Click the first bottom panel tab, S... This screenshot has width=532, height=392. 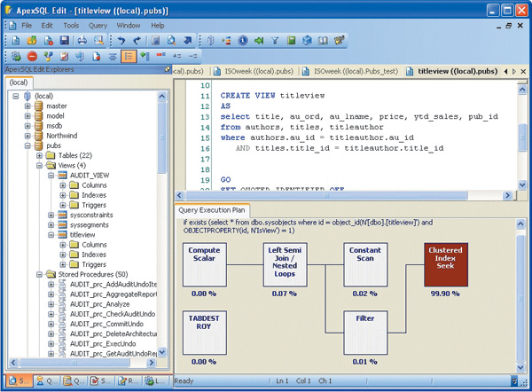click(x=19, y=381)
